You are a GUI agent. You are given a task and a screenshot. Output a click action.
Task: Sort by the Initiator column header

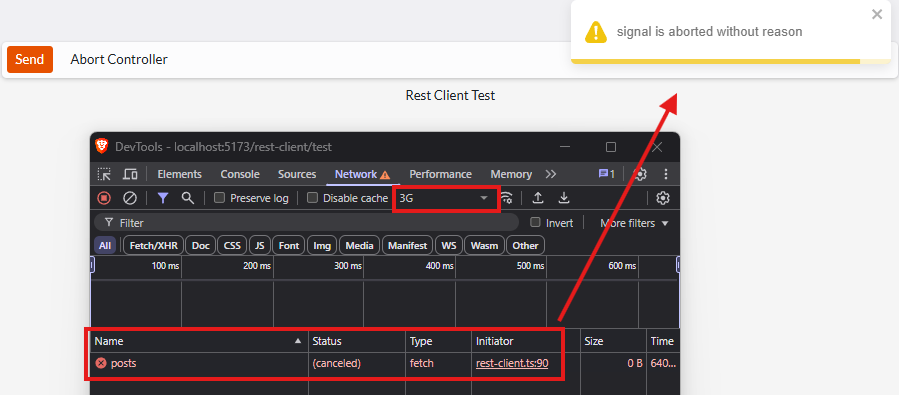(526, 341)
